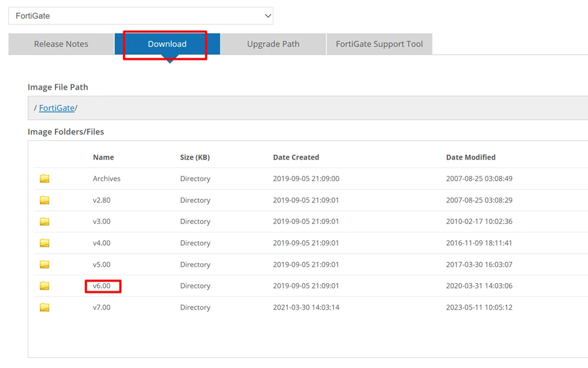Click Directory size cell in Archives row
The width and height of the screenshot is (588, 368).
tap(195, 178)
